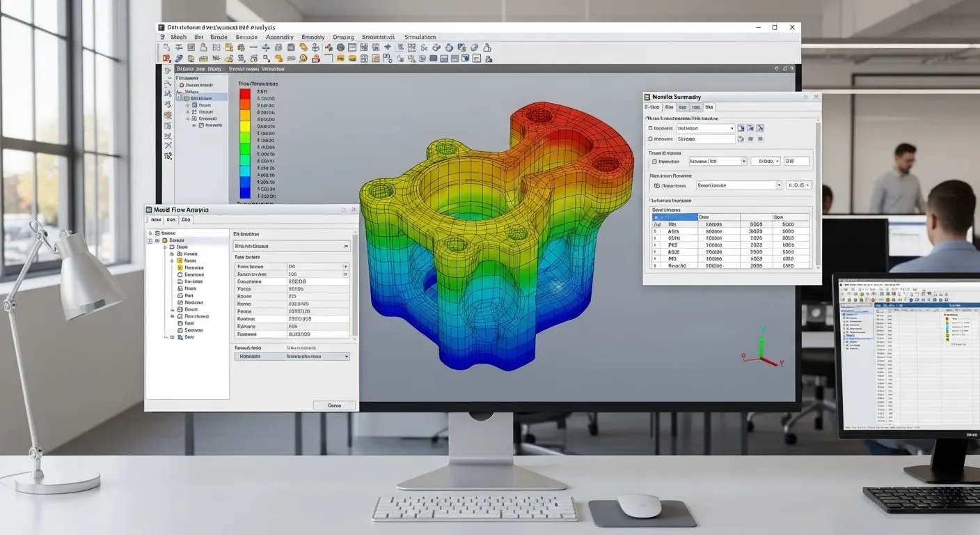The height and width of the screenshot is (535, 980).
Task: Click the highlighted blue header cell in the Summary table
Action: (674, 217)
